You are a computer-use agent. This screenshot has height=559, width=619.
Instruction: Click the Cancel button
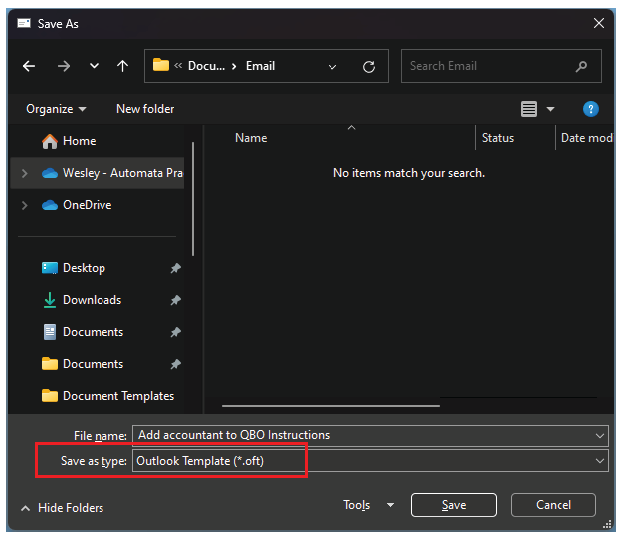click(553, 505)
